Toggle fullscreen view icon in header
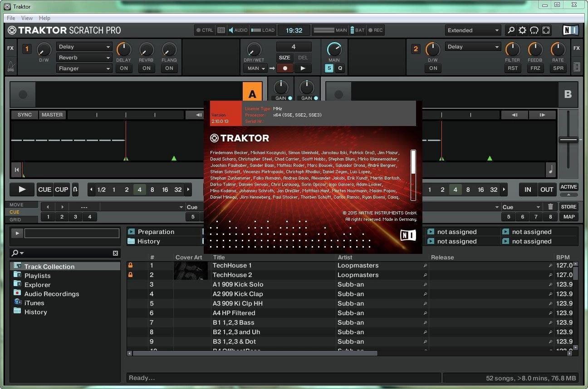Viewport: 588px width, 389px height. tap(546, 30)
